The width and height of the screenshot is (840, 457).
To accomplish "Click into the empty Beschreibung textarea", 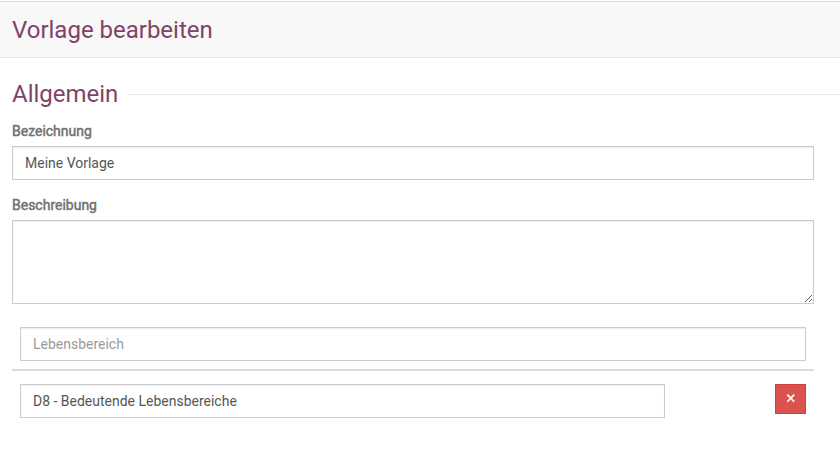I will pyautogui.click(x=412, y=261).
